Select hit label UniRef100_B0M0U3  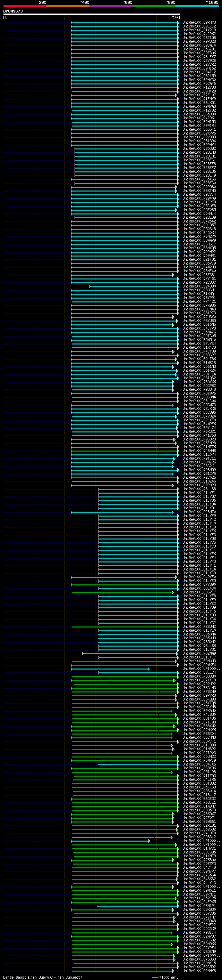coord(199,661)
